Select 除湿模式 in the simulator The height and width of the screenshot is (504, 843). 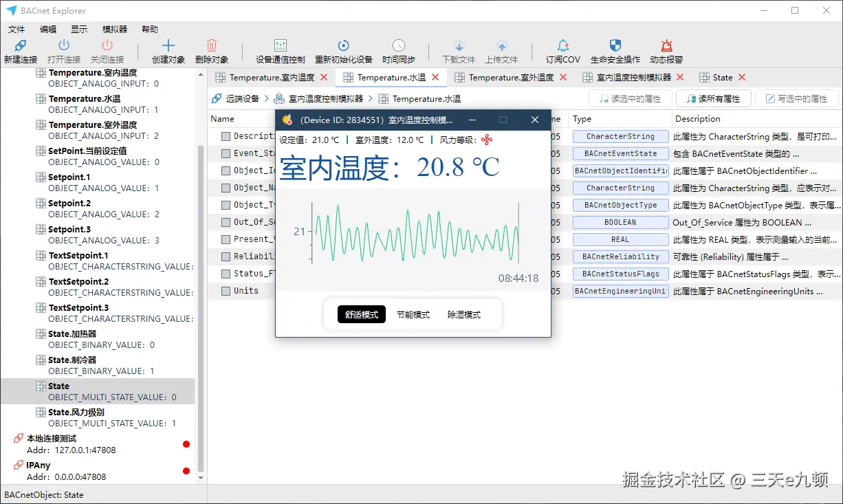click(x=464, y=314)
